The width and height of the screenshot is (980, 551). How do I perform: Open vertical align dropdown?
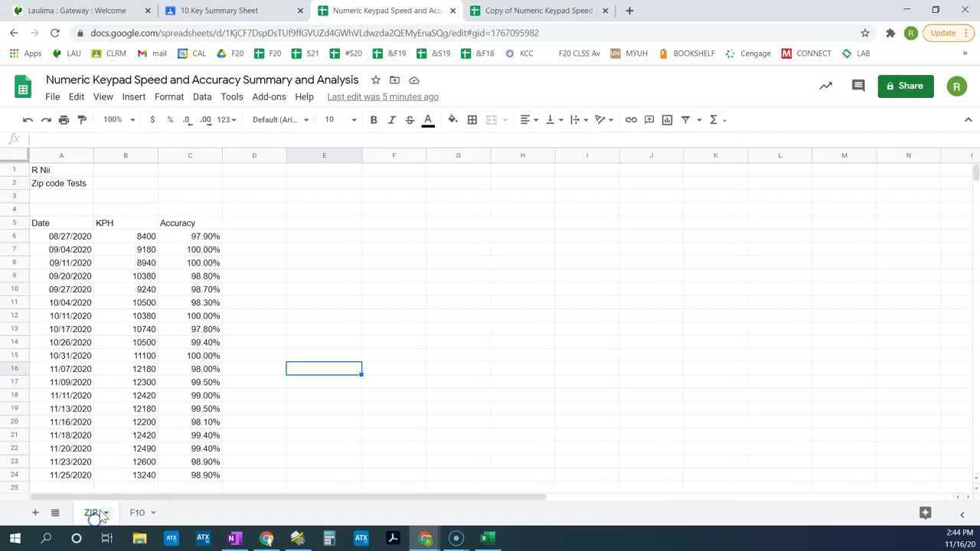point(554,120)
